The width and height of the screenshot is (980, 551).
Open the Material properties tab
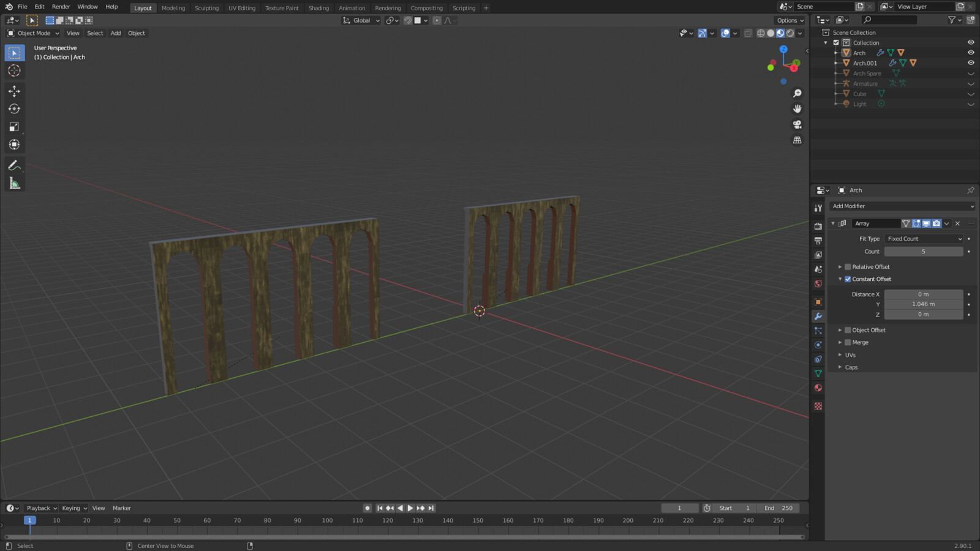coord(818,388)
